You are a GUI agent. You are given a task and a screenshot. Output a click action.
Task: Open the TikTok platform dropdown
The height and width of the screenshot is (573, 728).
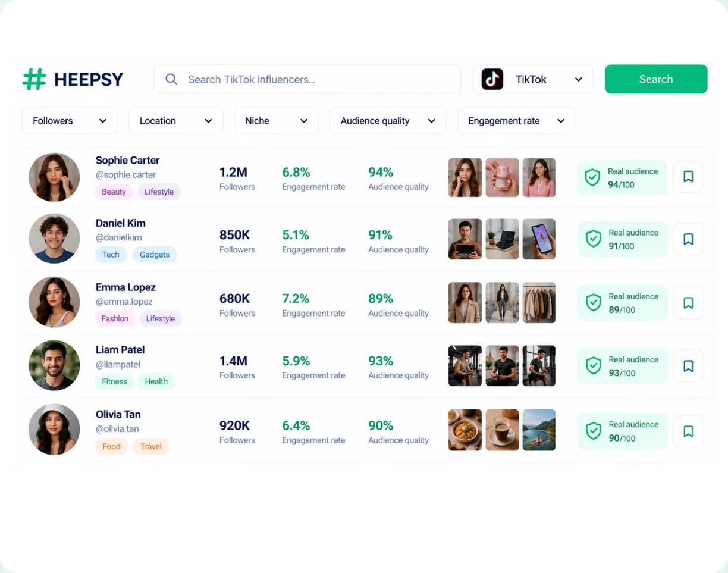533,79
